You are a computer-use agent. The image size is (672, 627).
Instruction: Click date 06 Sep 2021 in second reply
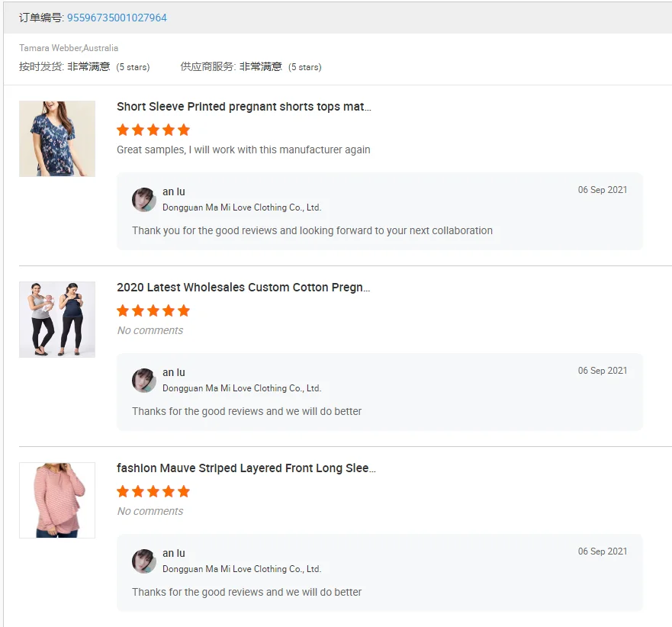coord(603,371)
